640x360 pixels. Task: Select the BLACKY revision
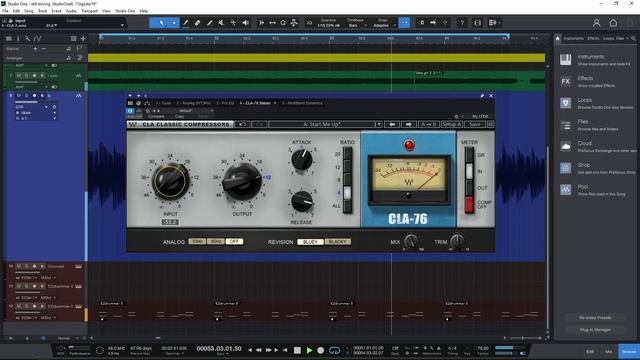pyautogui.click(x=338, y=242)
